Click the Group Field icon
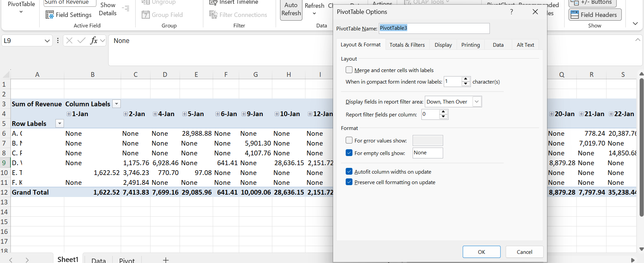Screen dimensions: 644x263 [x=146, y=15]
